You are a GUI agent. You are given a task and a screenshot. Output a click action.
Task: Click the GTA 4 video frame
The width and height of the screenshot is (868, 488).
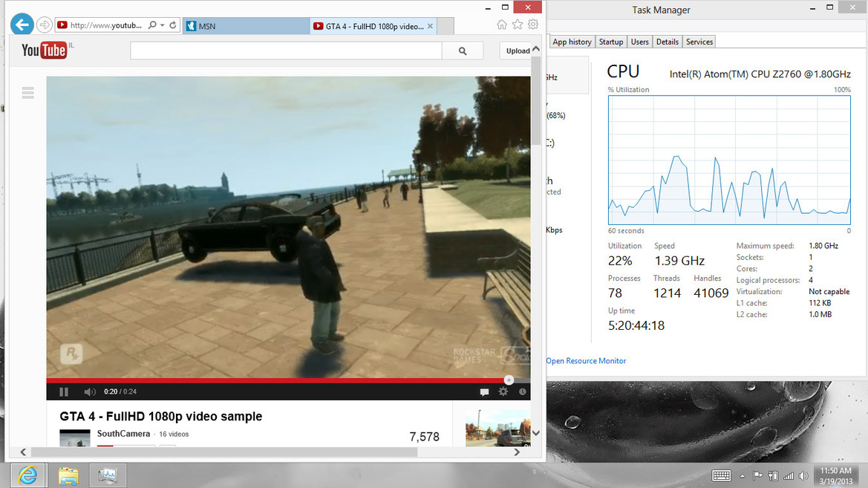288,227
